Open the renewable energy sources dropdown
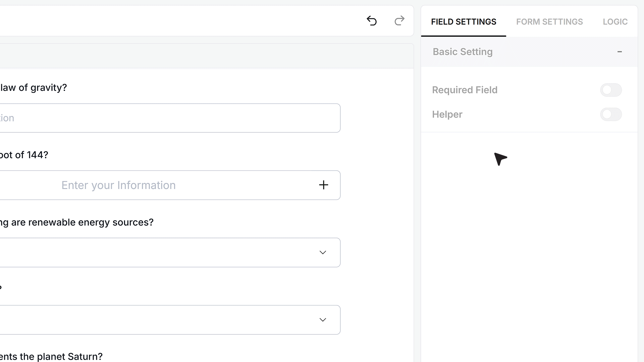The height and width of the screenshot is (362, 644). (170, 252)
